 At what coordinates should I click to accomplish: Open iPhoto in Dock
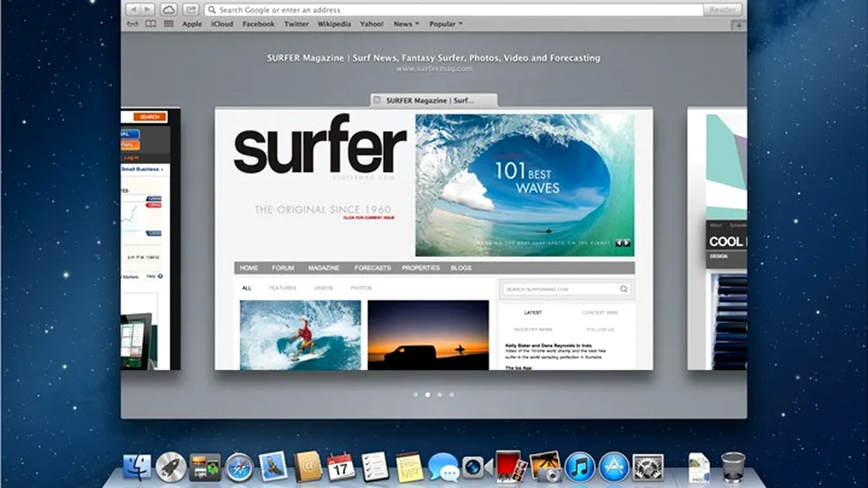tap(546, 466)
